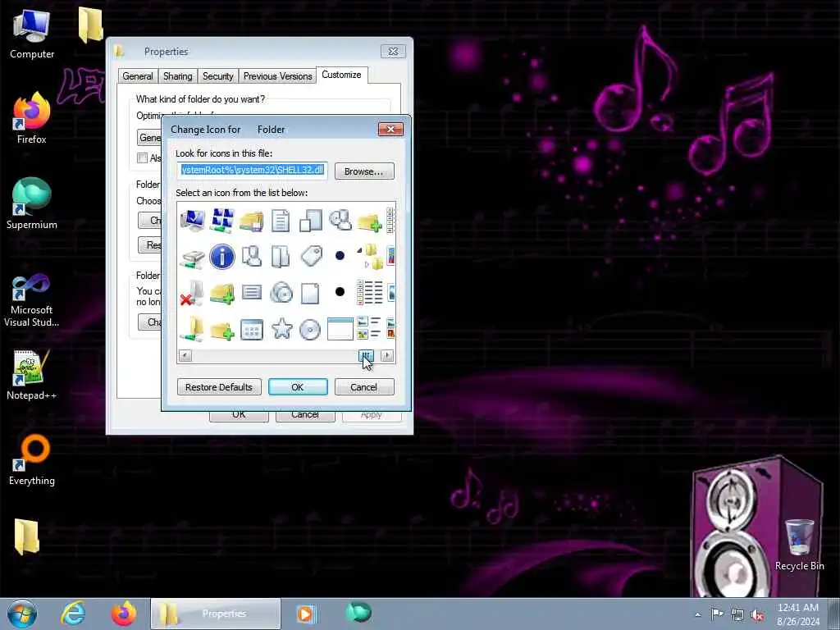Click the icon list left scroll arrow
840x630 pixels.
tap(185, 355)
